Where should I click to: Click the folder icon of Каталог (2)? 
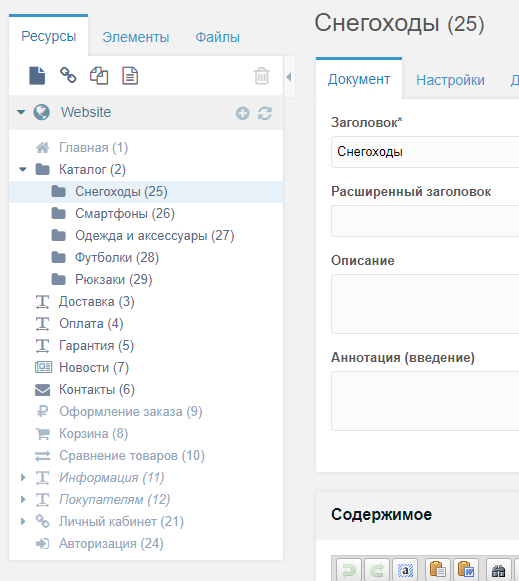pyautogui.click(x=43, y=169)
